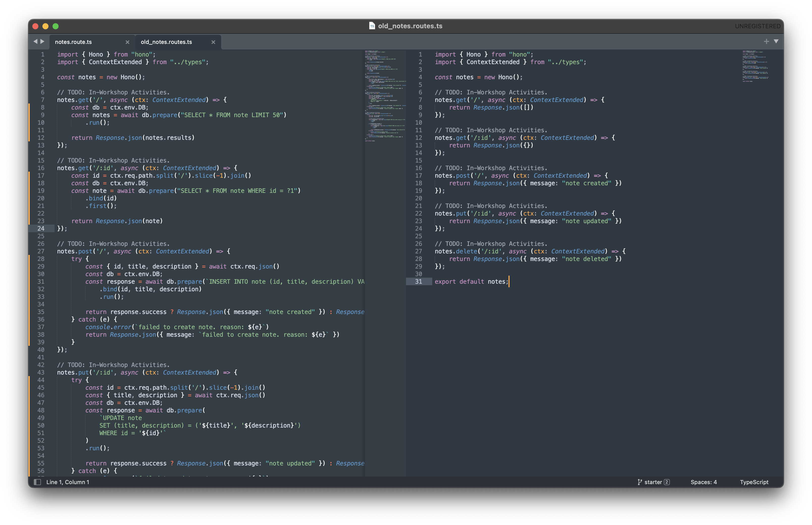The height and width of the screenshot is (525, 812).
Task: Switch to the old_notes.routes.ts tab
Action: 166,42
